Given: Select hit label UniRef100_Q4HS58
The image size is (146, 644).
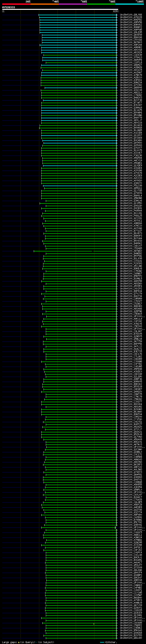Looking at the screenshot, I should [x=131, y=281].
